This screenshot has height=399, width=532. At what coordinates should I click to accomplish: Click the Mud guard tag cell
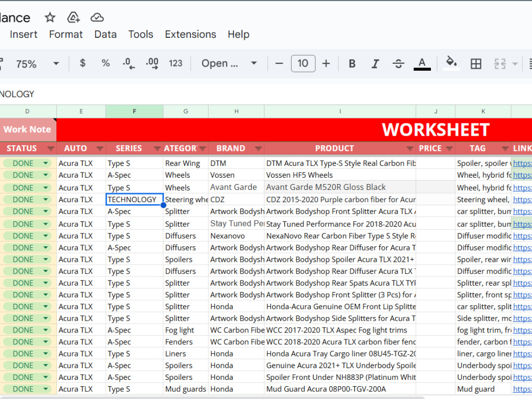pos(483,389)
